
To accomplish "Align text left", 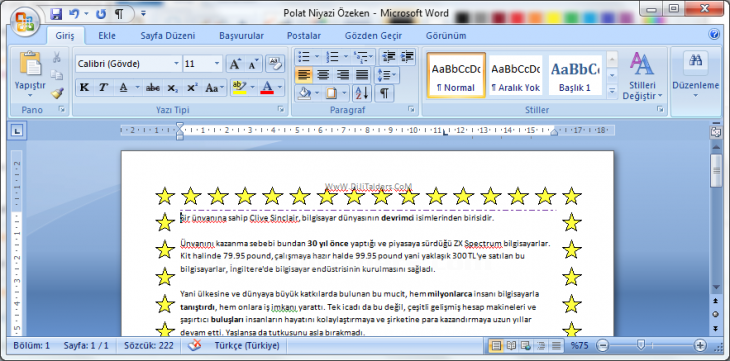I will [304, 75].
